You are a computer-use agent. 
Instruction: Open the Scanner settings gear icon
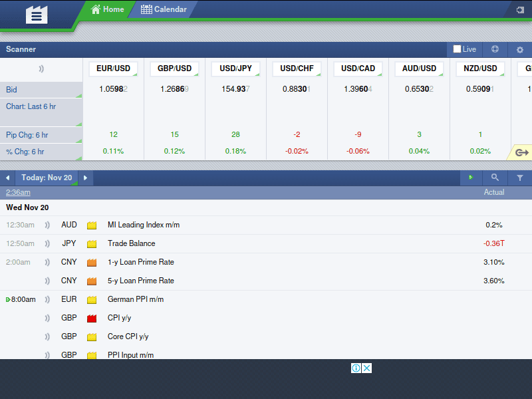pyautogui.click(x=519, y=49)
